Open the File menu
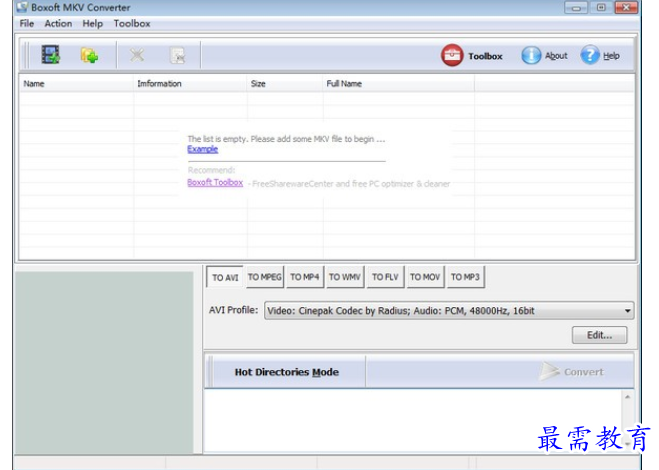The height and width of the screenshot is (470, 659). point(26,24)
